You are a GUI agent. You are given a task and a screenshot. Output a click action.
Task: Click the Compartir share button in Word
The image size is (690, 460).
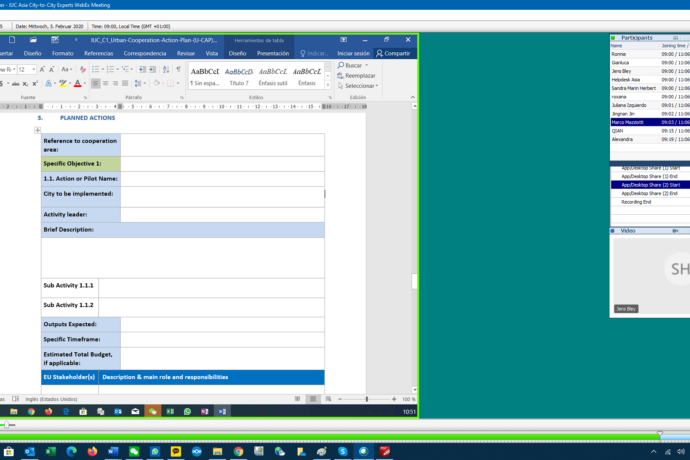tap(393, 53)
